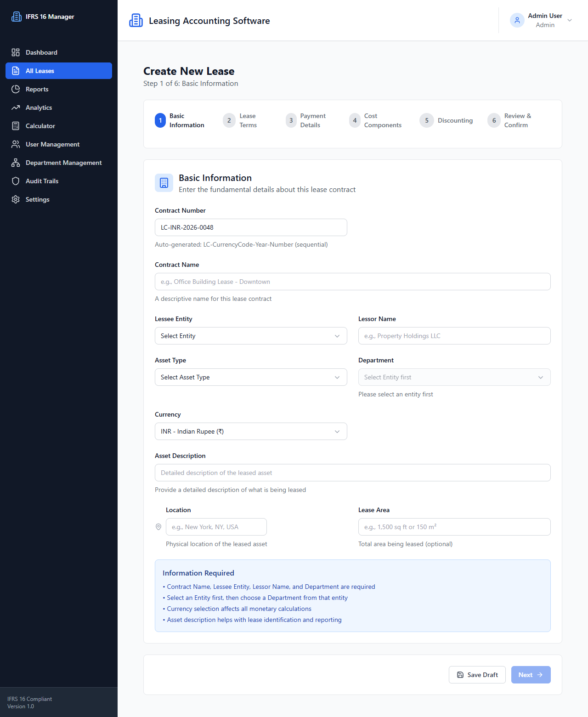The width and height of the screenshot is (588, 717).
Task: Open the Asset Type dropdown
Action: coord(251,377)
